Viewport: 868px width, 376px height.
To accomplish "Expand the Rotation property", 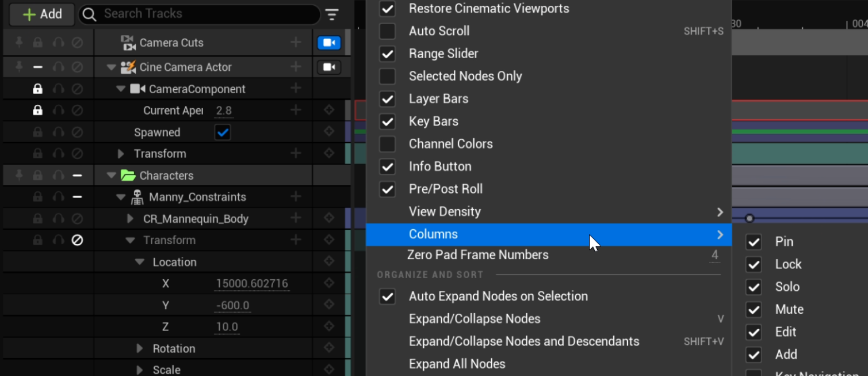I will [140, 348].
